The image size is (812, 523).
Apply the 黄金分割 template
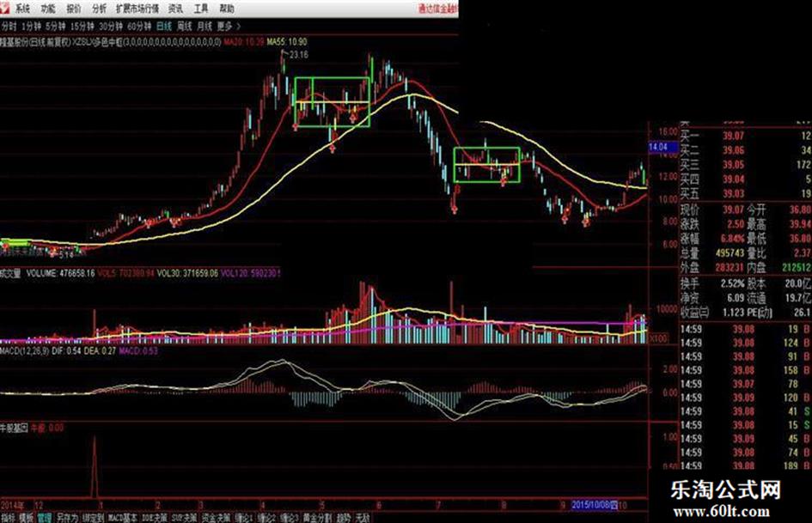(317, 518)
